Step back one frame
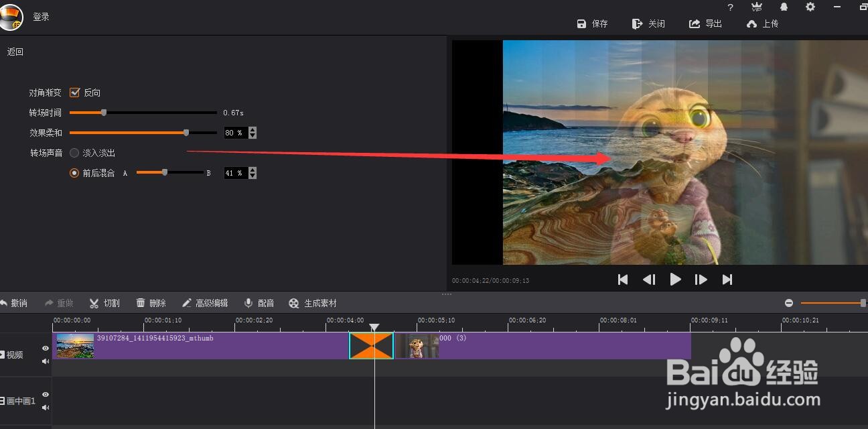Image resolution: width=868 pixels, height=429 pixels. pyautogui.click(x=649, y=280)
